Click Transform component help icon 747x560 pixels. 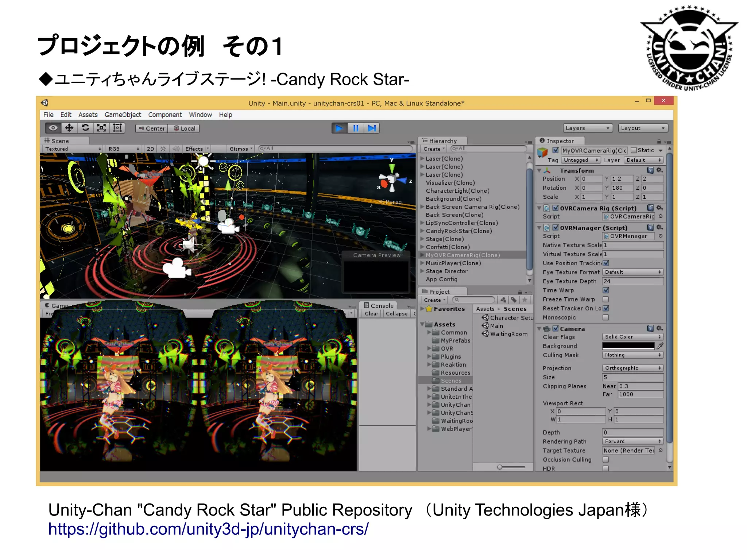(650, 170)
